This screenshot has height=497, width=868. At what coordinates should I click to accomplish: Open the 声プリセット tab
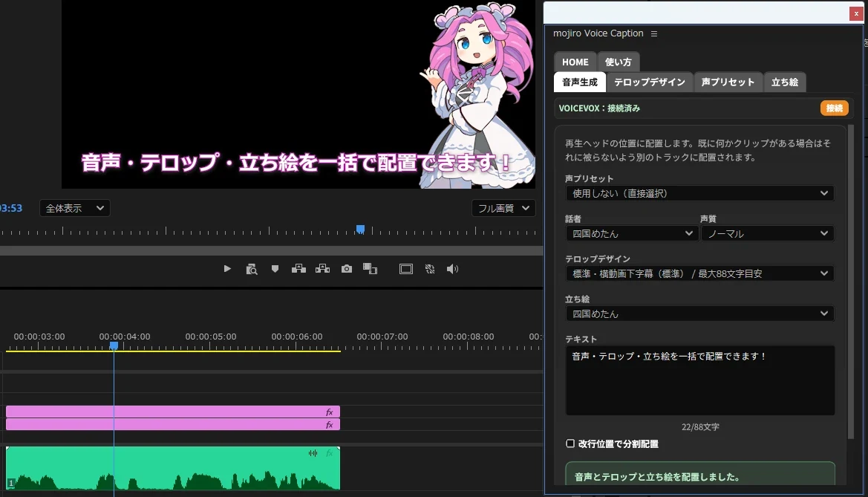click(x=728, y=82)
